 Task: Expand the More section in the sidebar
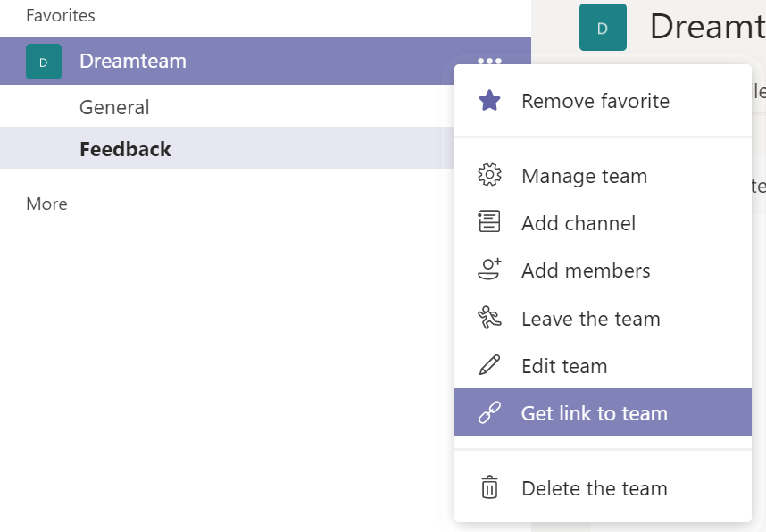46,204
